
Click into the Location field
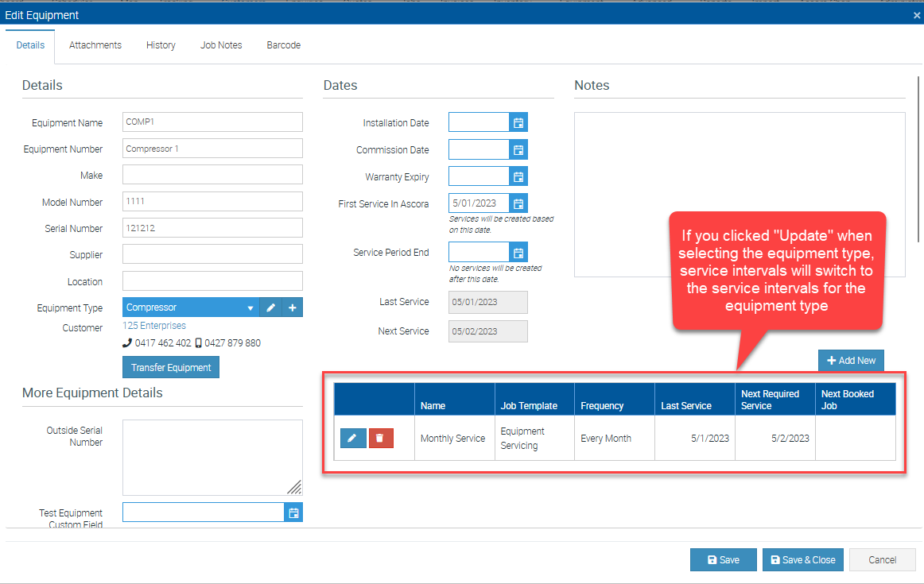click(x=213, y=280)
